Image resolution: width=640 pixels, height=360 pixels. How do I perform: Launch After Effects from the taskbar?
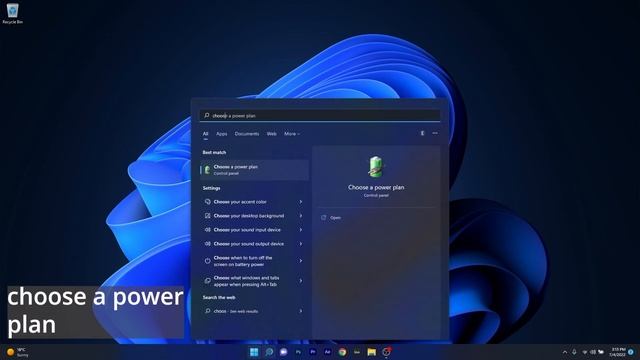(327, 352)
